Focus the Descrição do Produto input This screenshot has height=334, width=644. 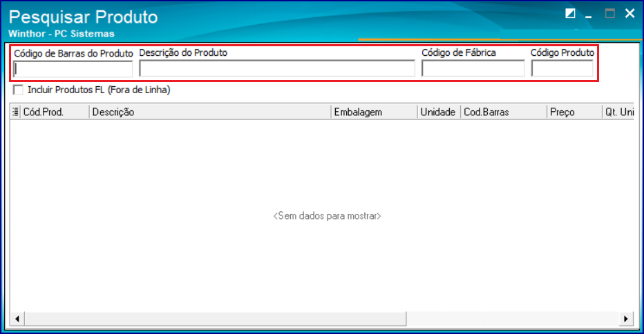tap(277, 68)
